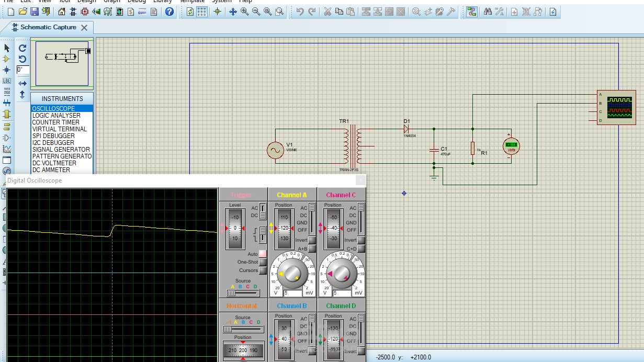Switch to the Schematic Capture tab
Image resolution: width=644 pixels, height=362 pixels.
48,27
